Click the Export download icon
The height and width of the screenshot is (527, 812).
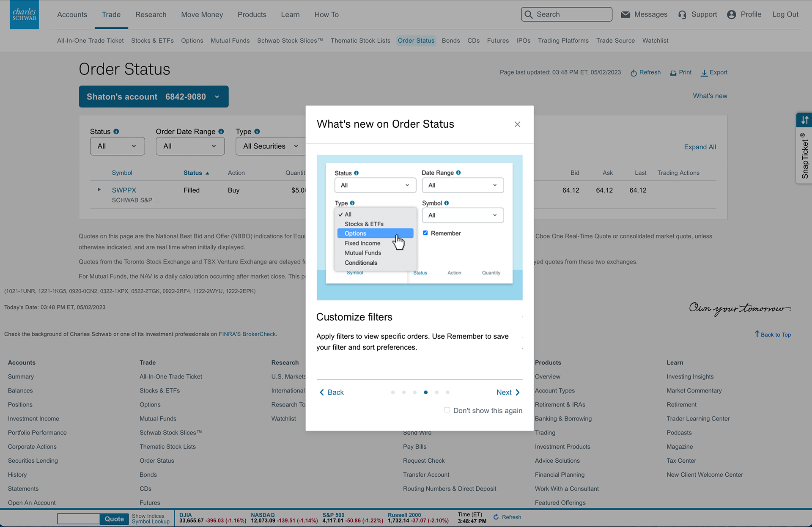pyautogui.click(x=704, y=73)
